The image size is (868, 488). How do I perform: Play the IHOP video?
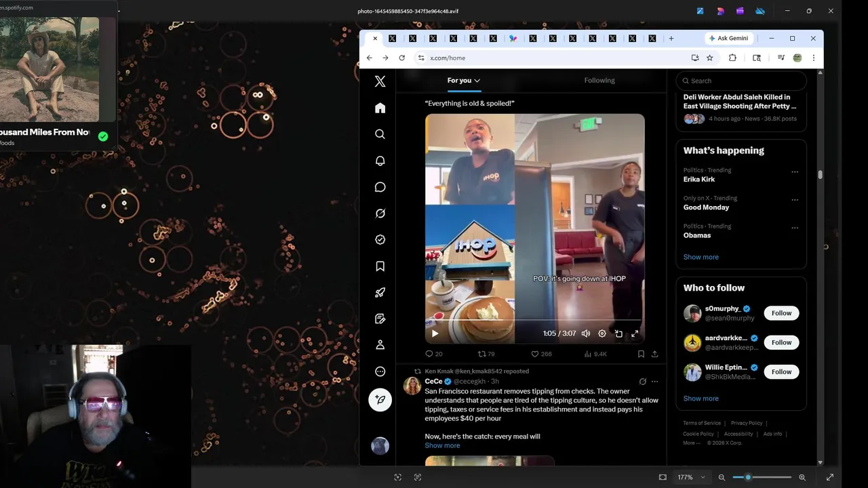coord(435,333)
